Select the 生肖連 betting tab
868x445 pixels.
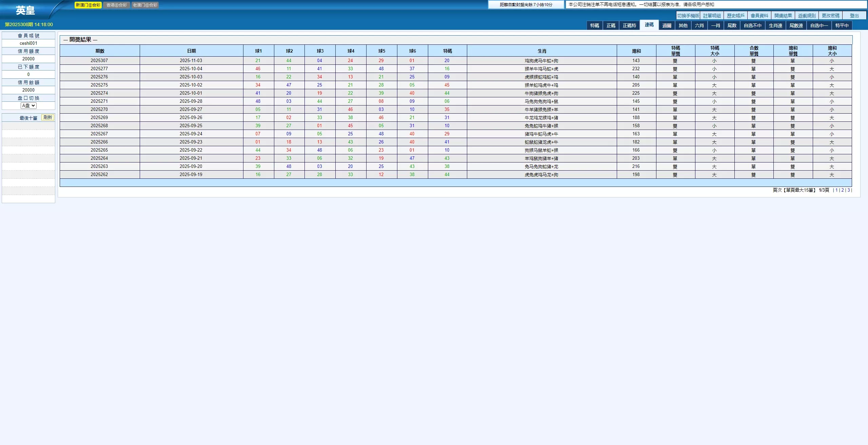pos(775,25)
